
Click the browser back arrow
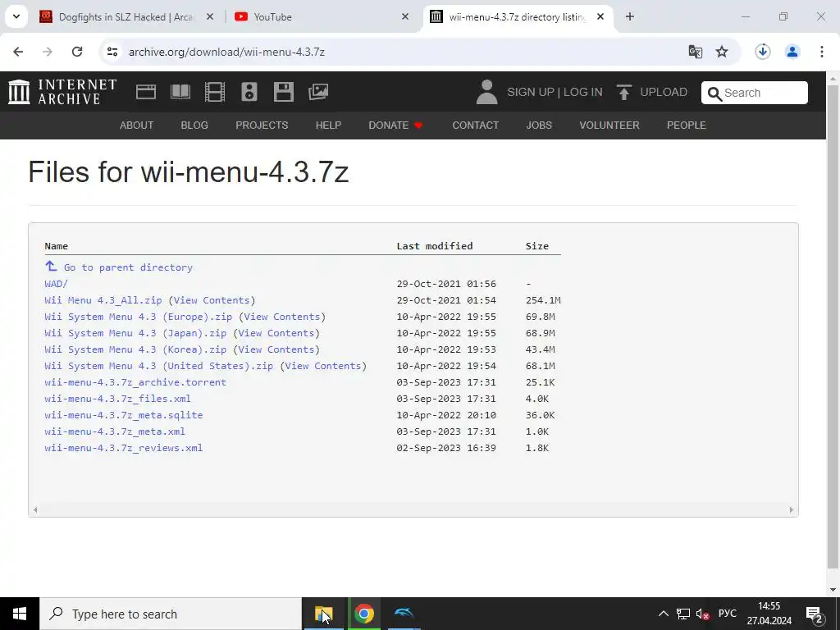(x=18, y=52)
